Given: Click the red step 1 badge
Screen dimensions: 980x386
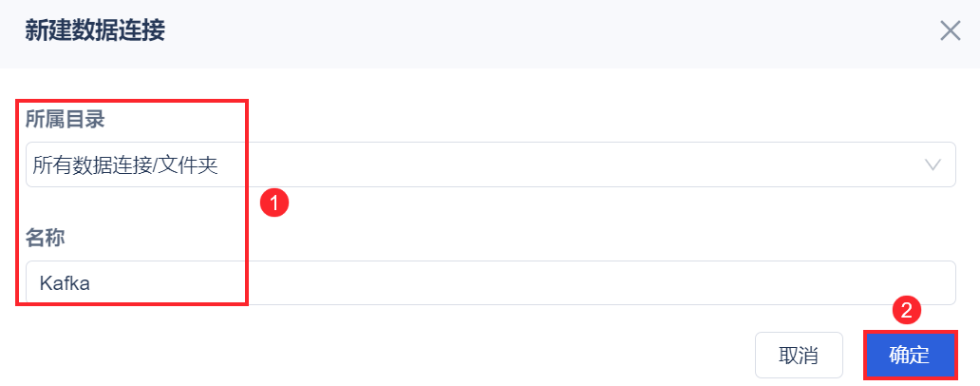Looking at the screenshot, I should coord(274,202).
